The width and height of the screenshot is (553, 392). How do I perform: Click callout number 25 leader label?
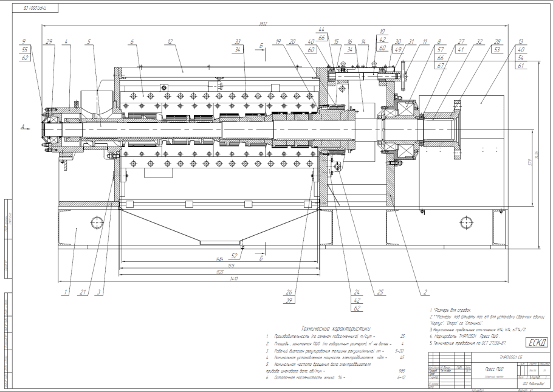coord(380,292)
